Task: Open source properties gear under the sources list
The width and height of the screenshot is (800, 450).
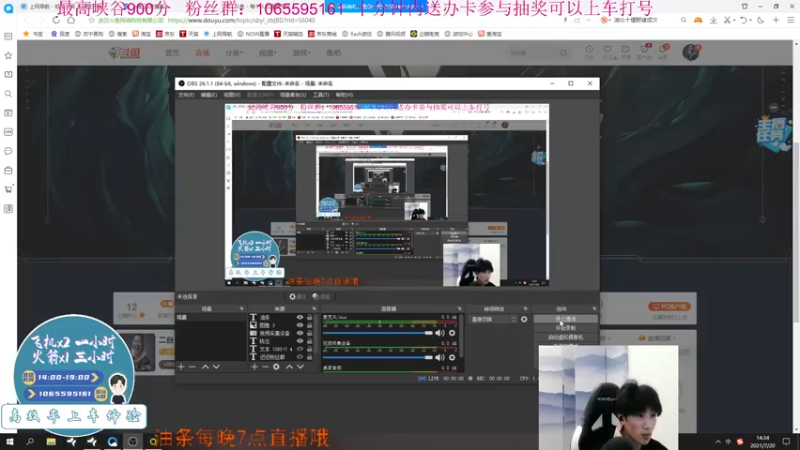Action: coord(277,367)
